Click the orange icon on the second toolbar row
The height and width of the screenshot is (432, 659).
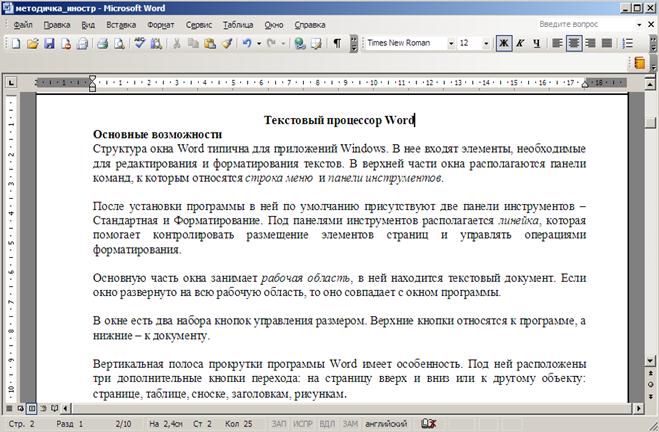point(639,63)
